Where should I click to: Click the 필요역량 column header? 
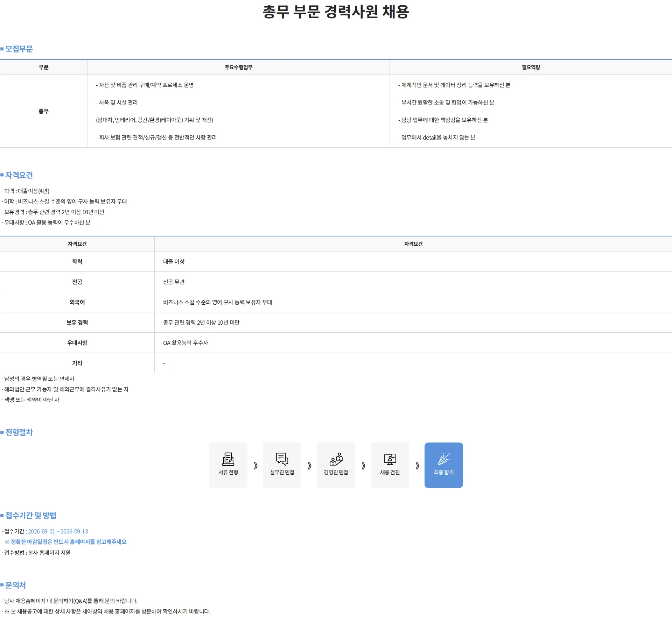point(531,67)
